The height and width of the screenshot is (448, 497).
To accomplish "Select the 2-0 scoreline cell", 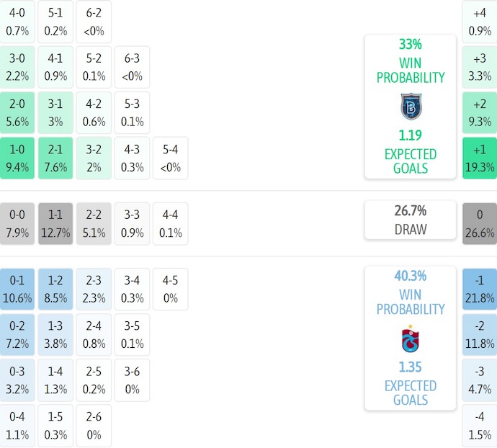I will coord(17,113).
